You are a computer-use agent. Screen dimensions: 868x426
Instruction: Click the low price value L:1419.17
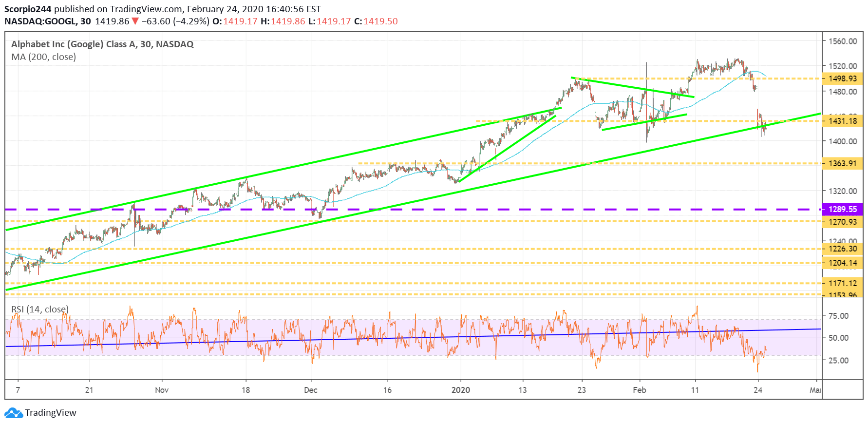point(330,21)
